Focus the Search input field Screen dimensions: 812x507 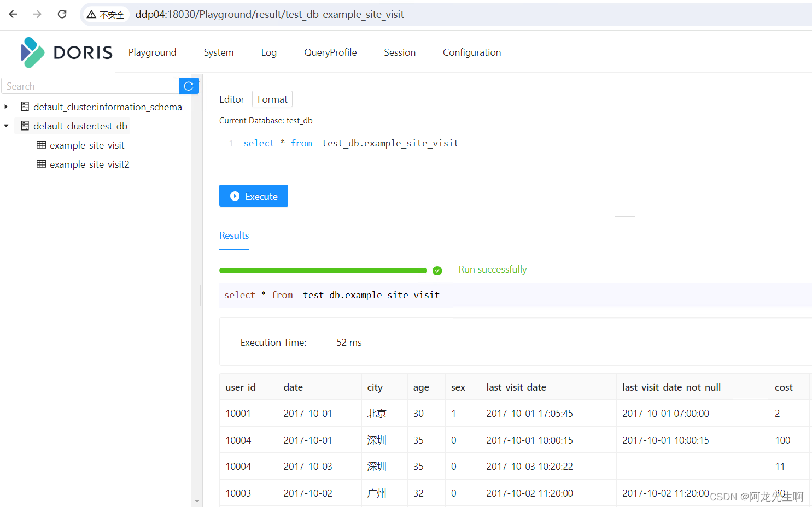[x=90, y=86]
